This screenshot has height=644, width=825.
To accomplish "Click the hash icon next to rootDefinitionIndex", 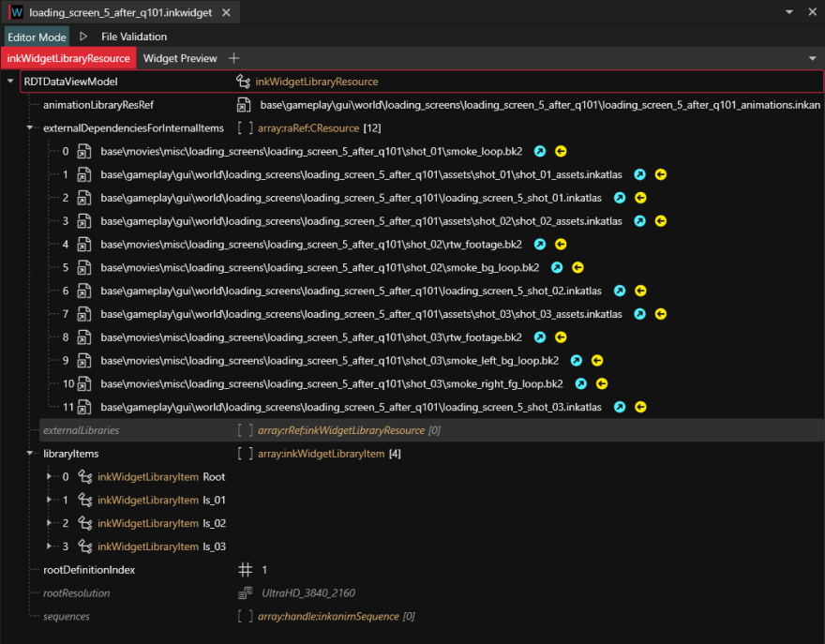I will point(246,570).
